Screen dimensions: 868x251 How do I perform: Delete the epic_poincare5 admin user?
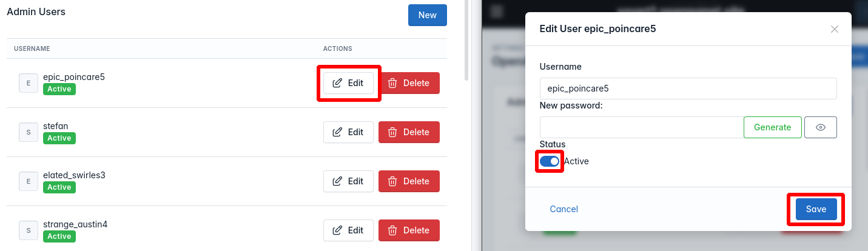click(409, 83)
